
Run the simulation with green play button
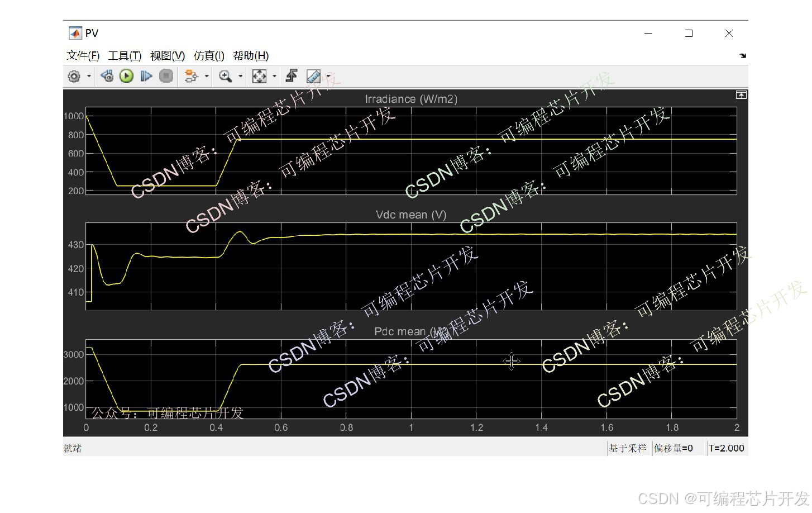pyautogui.click(x=127, y=76)
